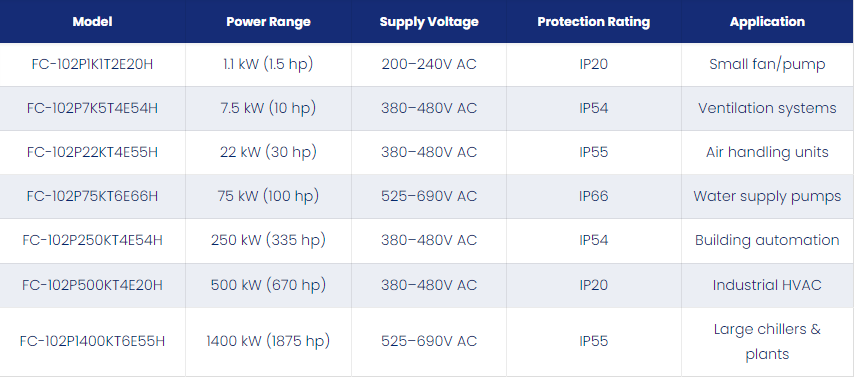Click the Power Range column header
The width and height of the screenshot is (854, 378).
(x=269, y=22)
